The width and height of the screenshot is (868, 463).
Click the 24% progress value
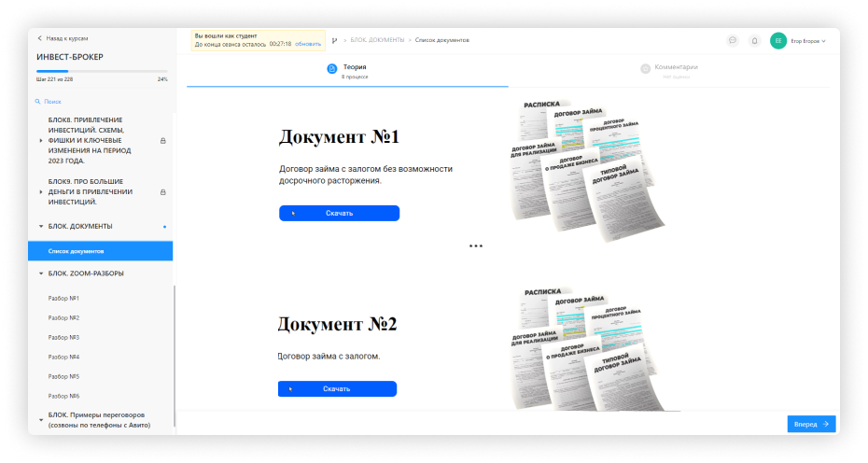pyautogui.click(x=162, y=79)
